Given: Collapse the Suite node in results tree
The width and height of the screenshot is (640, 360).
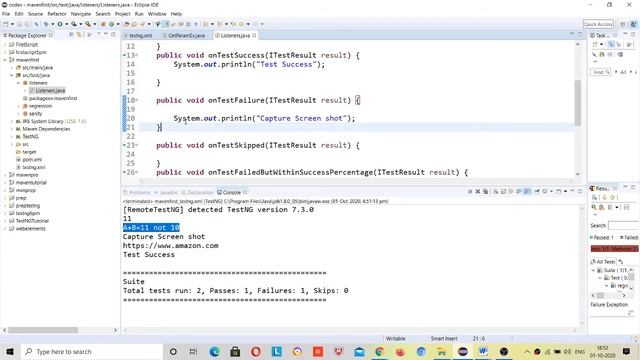Looking at the screenshot, I should [x=593, y=270].
